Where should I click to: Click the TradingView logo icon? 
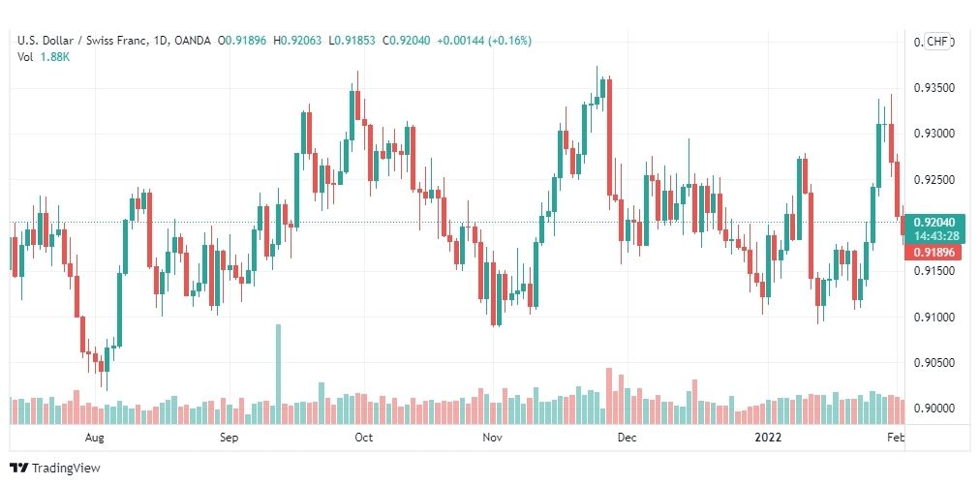18,468
